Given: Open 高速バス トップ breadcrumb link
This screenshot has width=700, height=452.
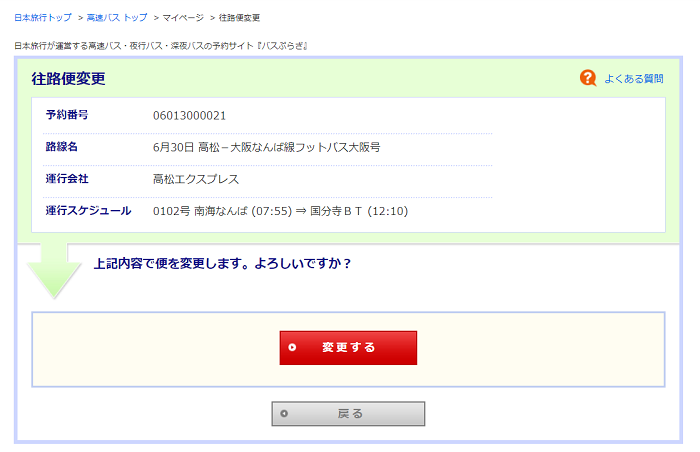Looking at the screenshot, I should [x=117, y=18].
